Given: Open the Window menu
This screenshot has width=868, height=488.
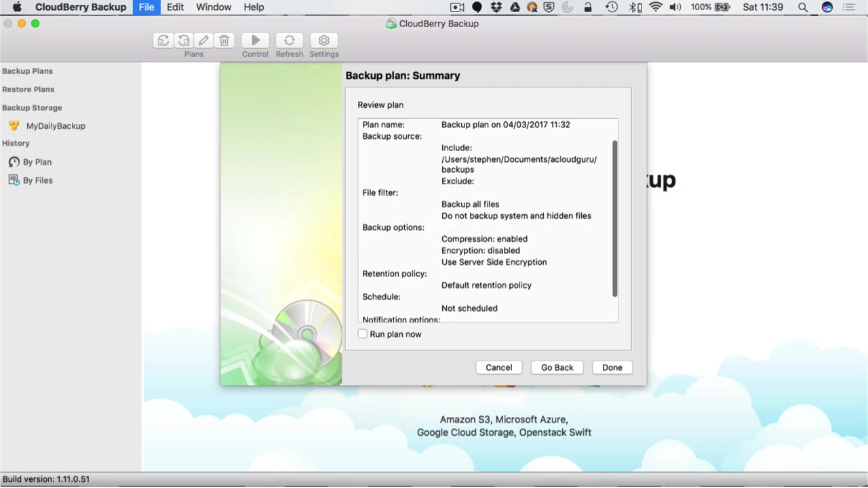Looking at the screenshot, I should 214,7.
